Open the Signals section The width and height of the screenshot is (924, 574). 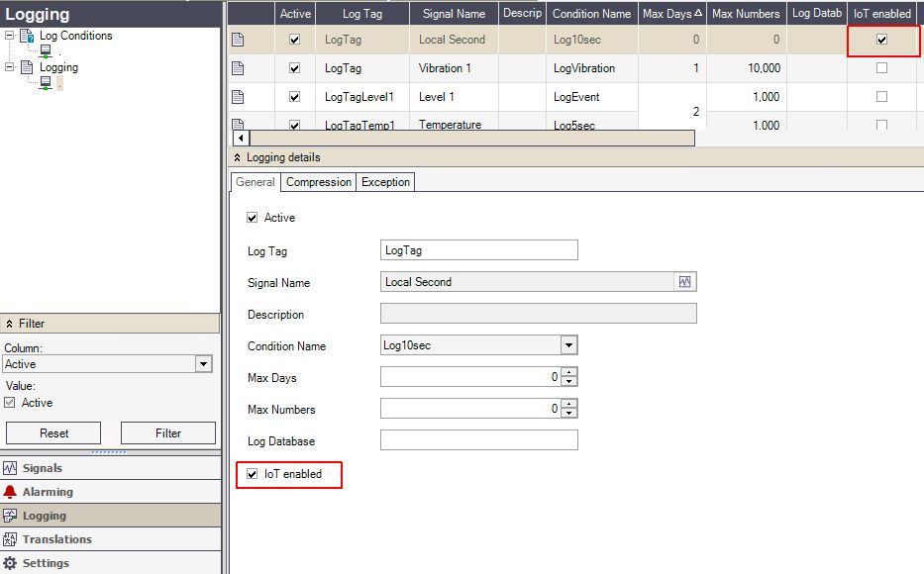click(x=111, y=468)
